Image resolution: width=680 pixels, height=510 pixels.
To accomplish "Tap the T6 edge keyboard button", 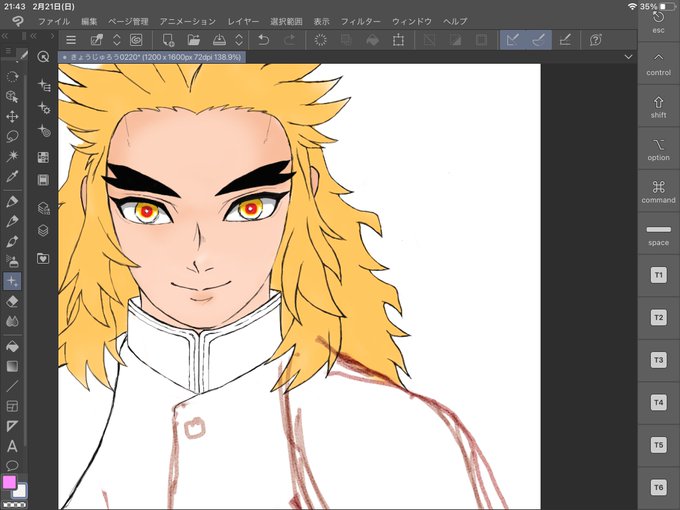I will (658, 487).
